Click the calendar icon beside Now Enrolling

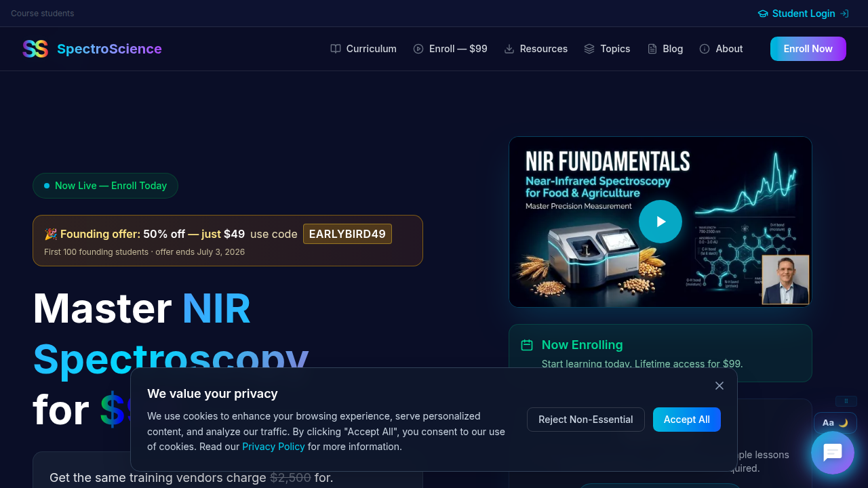point(527,345)
